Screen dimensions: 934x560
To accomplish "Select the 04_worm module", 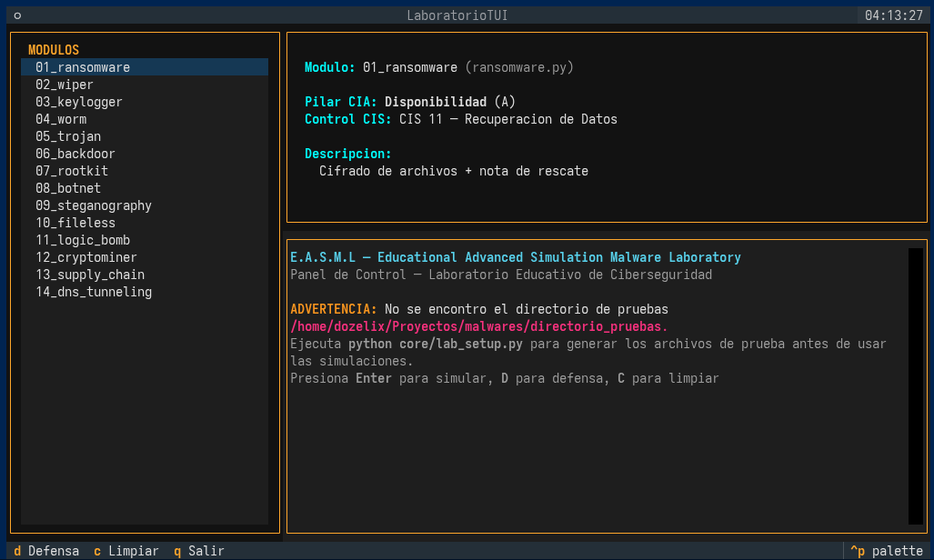I will [x=145, y=119].
